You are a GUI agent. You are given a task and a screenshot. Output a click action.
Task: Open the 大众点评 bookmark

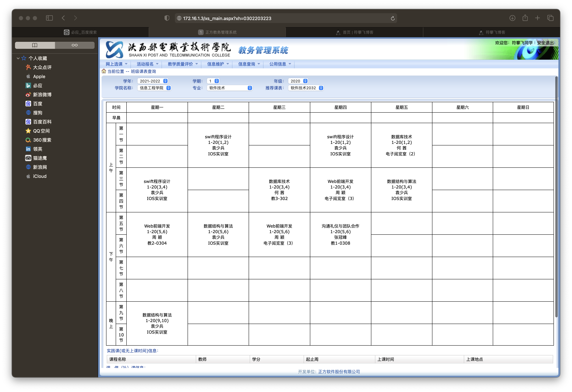coord(39,67)
